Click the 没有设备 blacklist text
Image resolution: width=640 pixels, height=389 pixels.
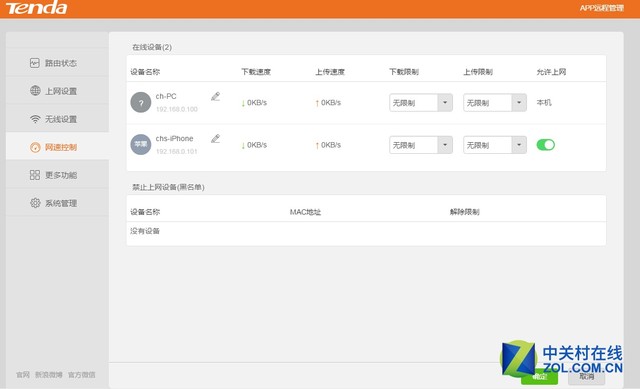coord(145,231)
